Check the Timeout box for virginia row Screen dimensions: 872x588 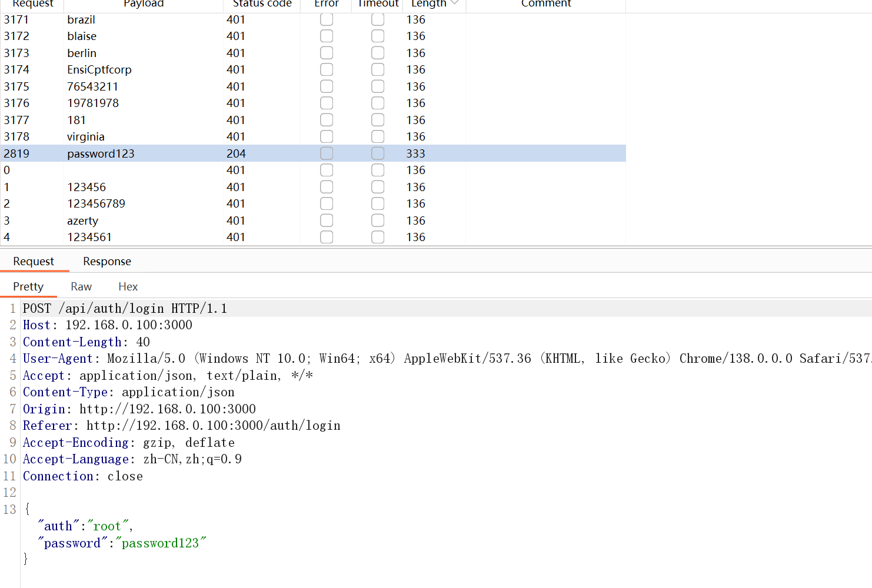[378, 136]
